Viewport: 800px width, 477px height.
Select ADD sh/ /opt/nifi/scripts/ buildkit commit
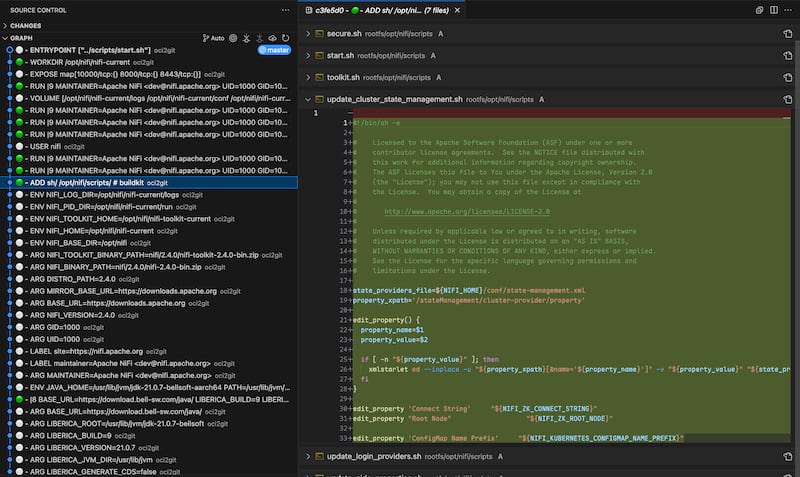(x=148, y=183)
